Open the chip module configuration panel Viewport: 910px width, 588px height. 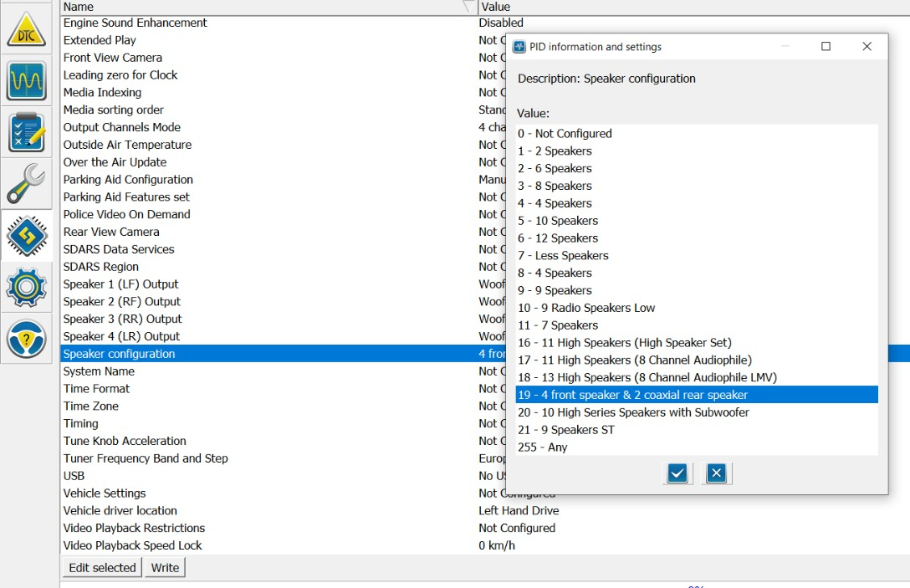point(26,236)
